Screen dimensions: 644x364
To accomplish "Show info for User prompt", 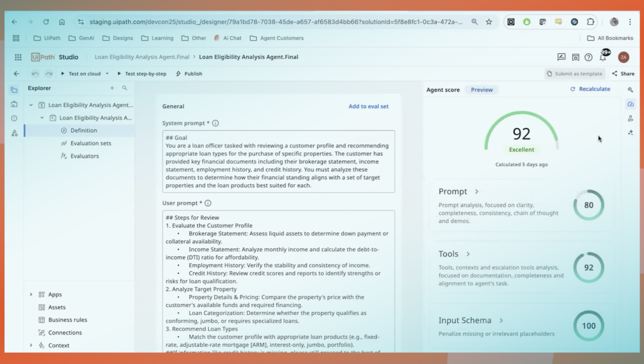I will pos(208,203).
